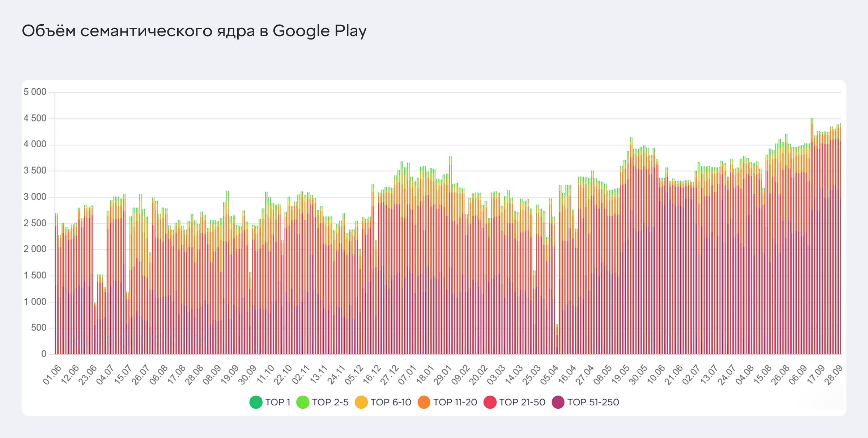Click the TOP 6-10 yellow legend circle

coord(361,402)
